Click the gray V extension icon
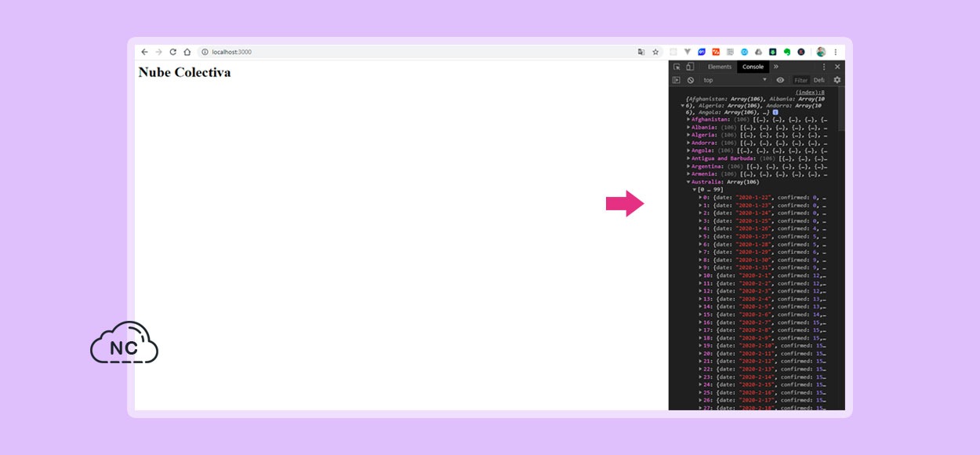The height and width of the screenshot is (455, 980). click(688, 52)
